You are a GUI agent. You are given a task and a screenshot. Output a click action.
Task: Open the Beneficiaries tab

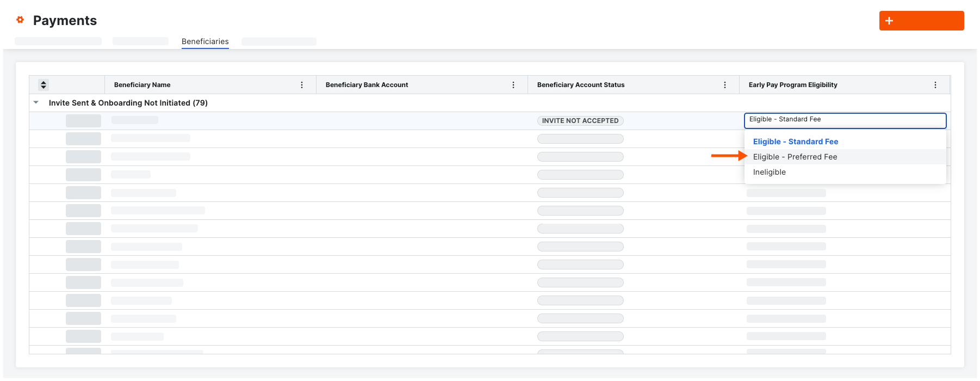click(205, 41)
